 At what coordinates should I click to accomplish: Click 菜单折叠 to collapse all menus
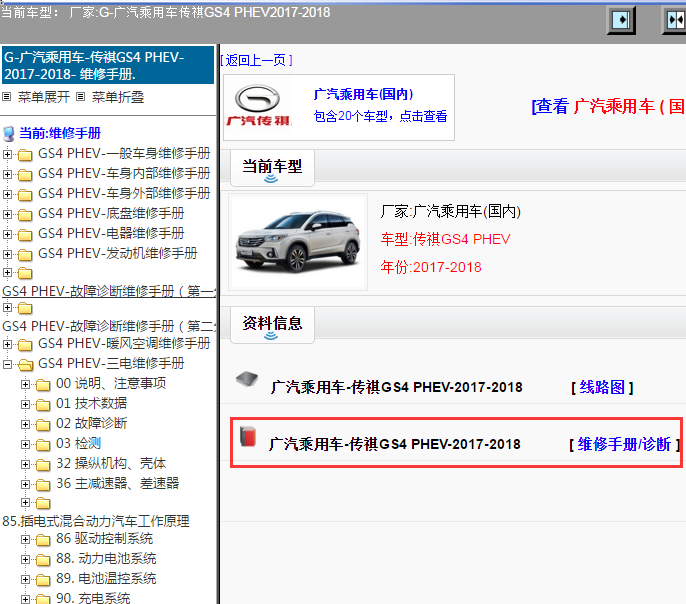point(118,97)
